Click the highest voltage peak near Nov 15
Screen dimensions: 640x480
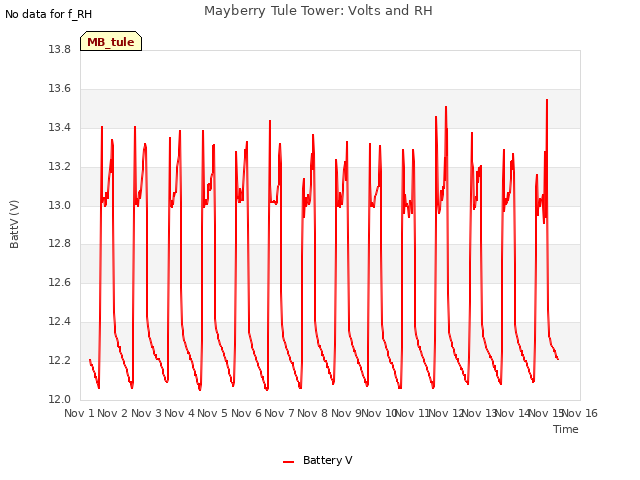(x=547, y=100)
